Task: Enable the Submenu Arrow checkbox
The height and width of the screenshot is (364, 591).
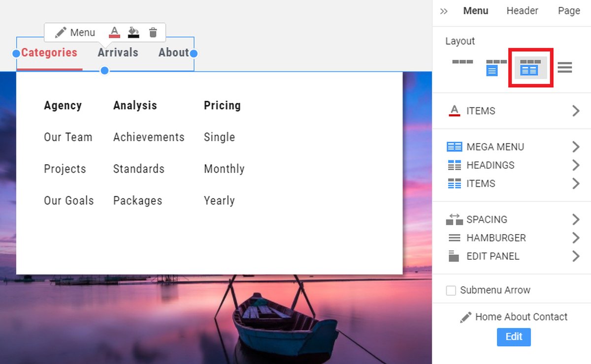Action: pyautogui.click(x=451, y=290)
